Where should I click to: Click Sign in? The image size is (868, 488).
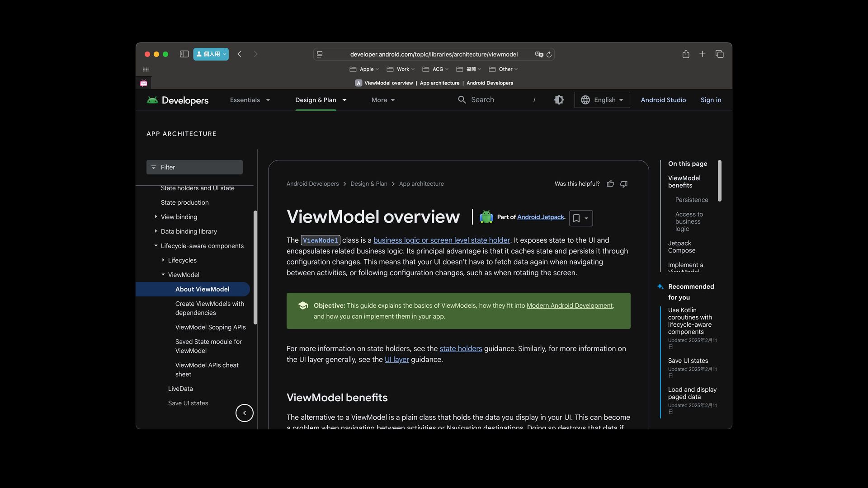(x=711, y=100)
